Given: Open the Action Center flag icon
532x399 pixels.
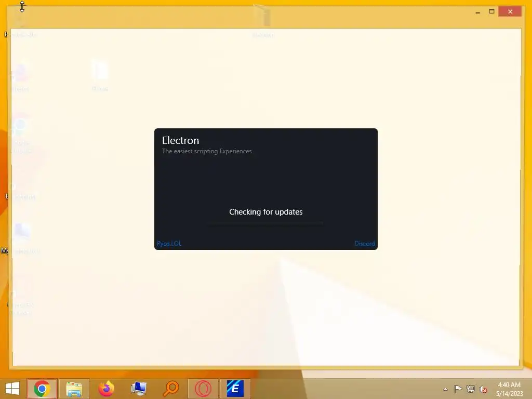Looking at the screenshot, I should [x=458, y=389].
